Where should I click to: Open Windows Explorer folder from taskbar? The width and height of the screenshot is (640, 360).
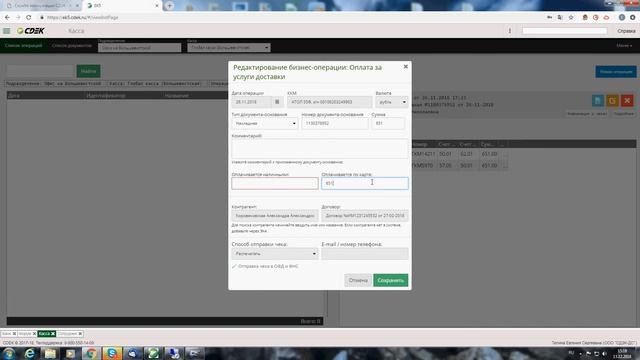tap(50, 353)
